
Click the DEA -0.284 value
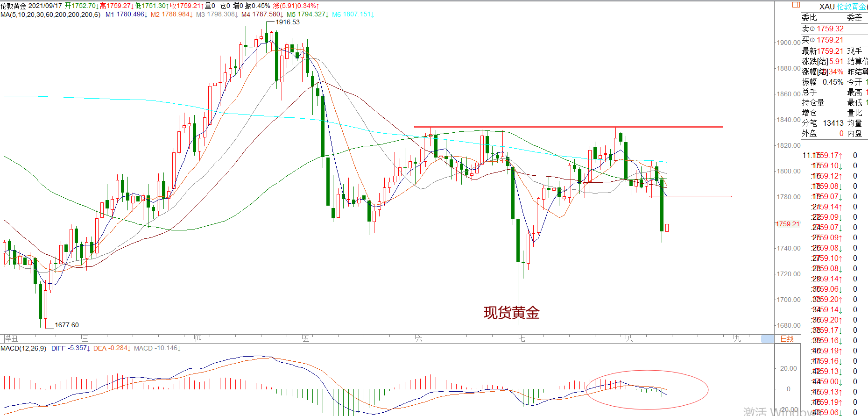tap(112, 348)
